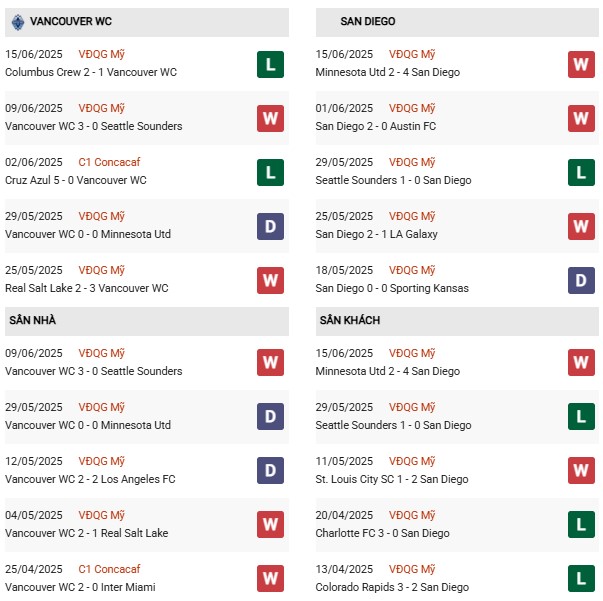Screen dimensions: 603x601
Task: Click the L badge for Charlotte FC 3-0 match
Action: pos(581,524)
